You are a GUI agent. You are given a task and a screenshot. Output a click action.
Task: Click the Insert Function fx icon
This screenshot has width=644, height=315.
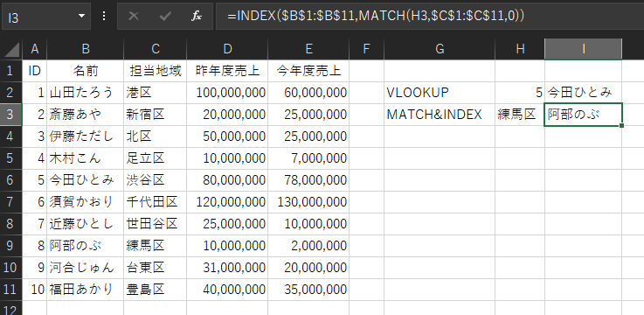pos(197,16)
